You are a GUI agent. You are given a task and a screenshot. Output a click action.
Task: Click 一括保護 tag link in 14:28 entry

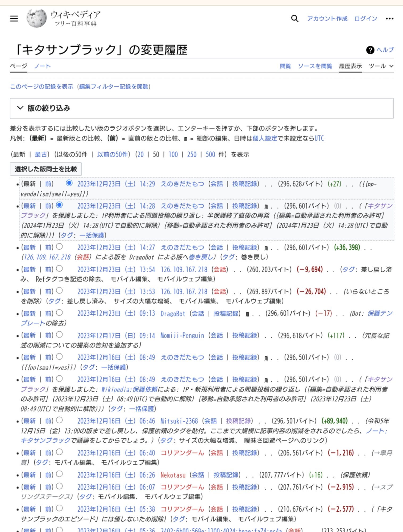(92, 235)
